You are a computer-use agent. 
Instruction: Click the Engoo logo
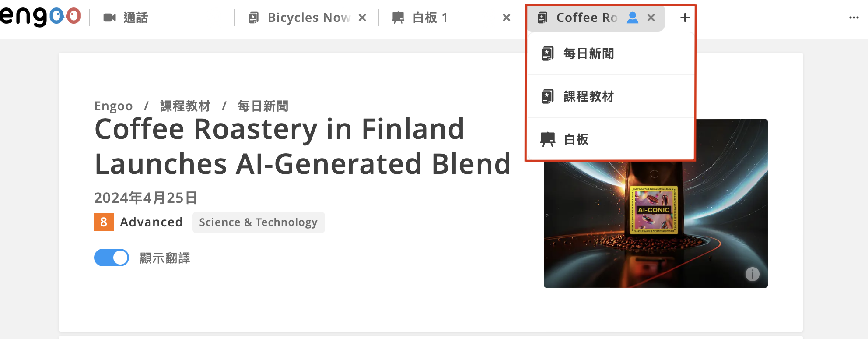pos(40,17)
